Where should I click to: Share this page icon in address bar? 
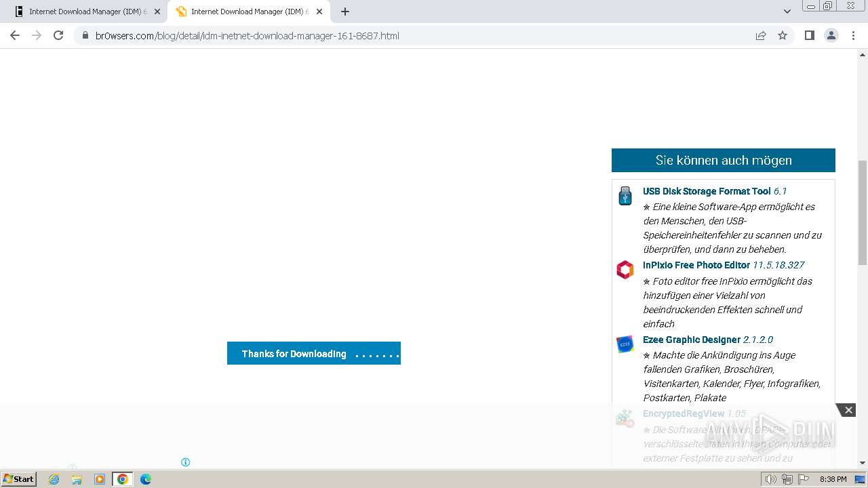[761, 35]
